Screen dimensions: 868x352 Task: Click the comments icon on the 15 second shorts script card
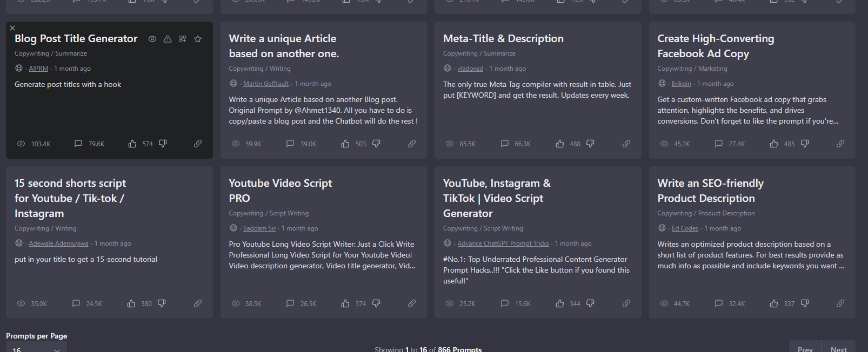pyautogui.click(x=76, y=303)
